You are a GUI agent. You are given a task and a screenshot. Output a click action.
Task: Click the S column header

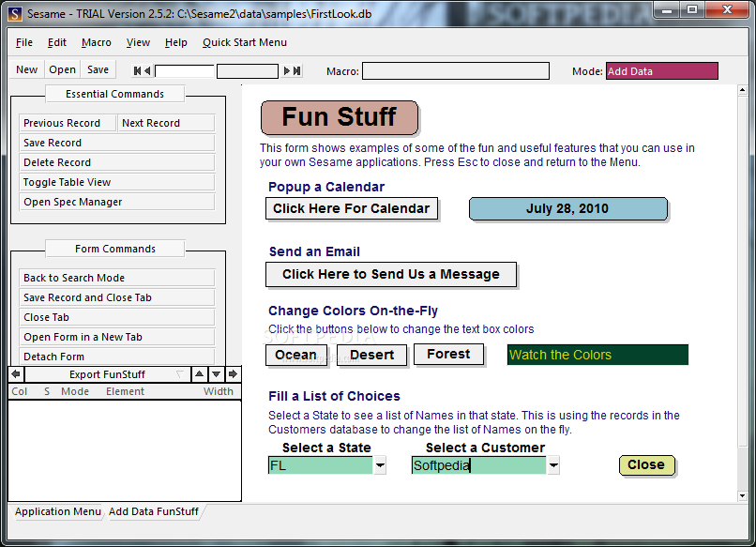tap(47, 391)
